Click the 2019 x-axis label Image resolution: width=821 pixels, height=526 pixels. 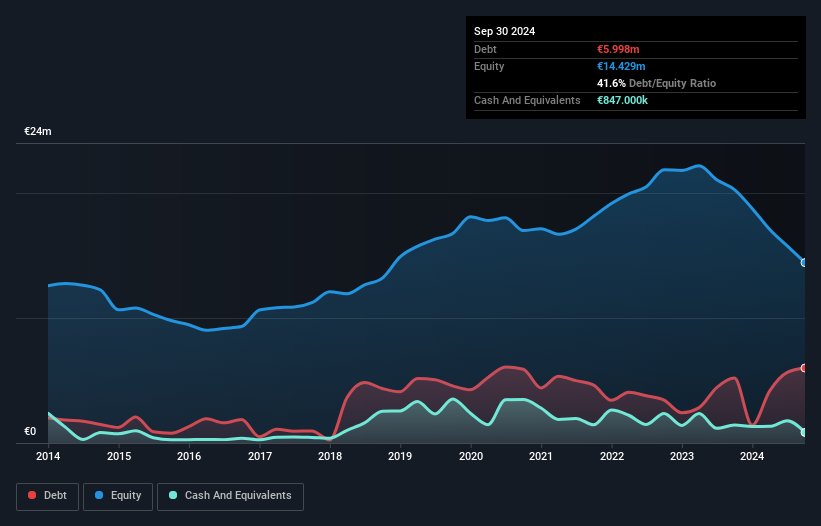pyautogui.click(x=400, y=456)
